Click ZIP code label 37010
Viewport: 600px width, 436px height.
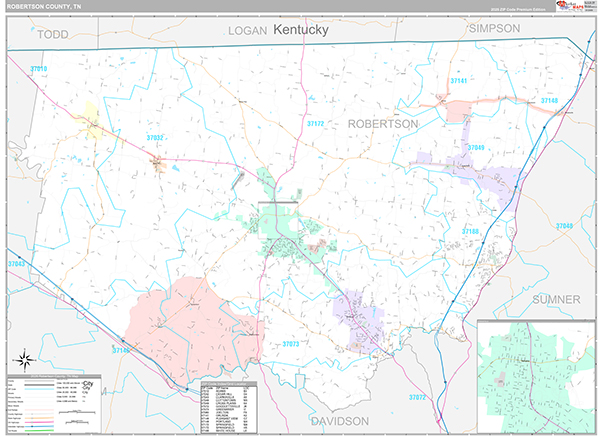pos(39,69)
